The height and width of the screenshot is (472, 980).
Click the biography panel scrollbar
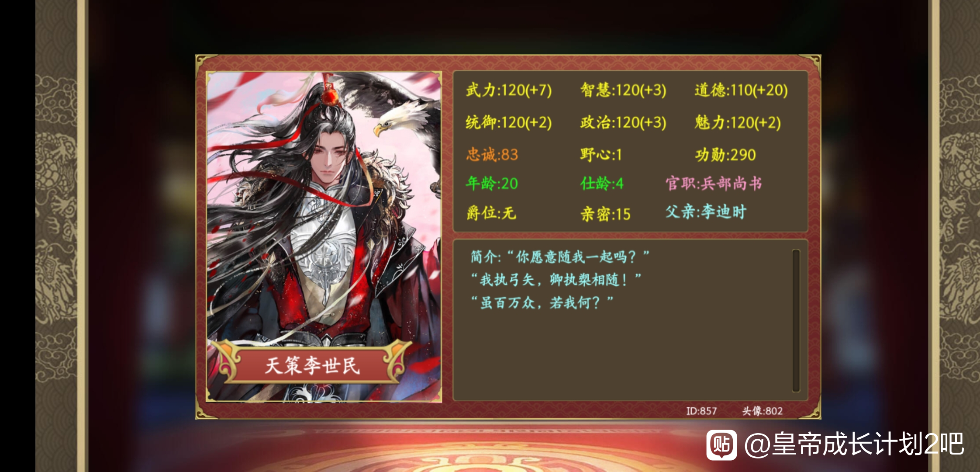(796, 320)
